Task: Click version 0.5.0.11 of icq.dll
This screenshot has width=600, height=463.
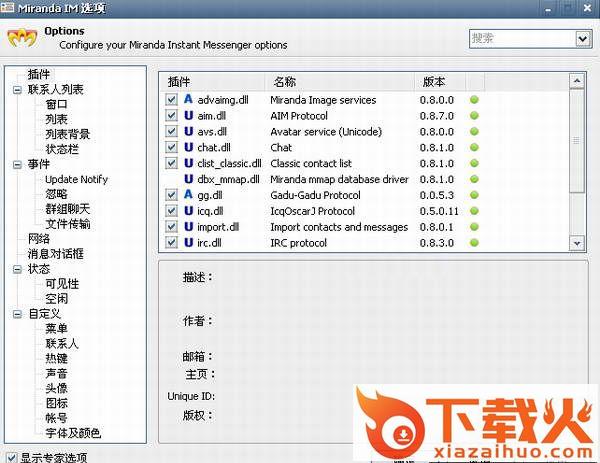Action: [439, 211]
